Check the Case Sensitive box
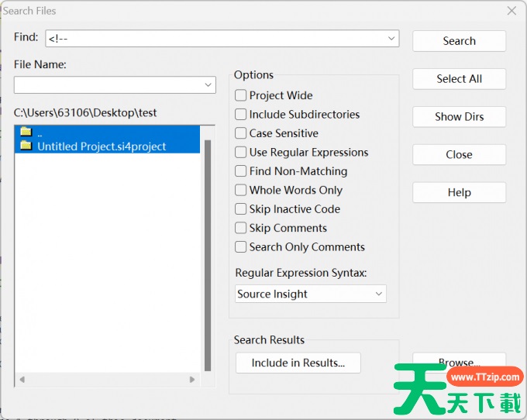 pos(241,133)
